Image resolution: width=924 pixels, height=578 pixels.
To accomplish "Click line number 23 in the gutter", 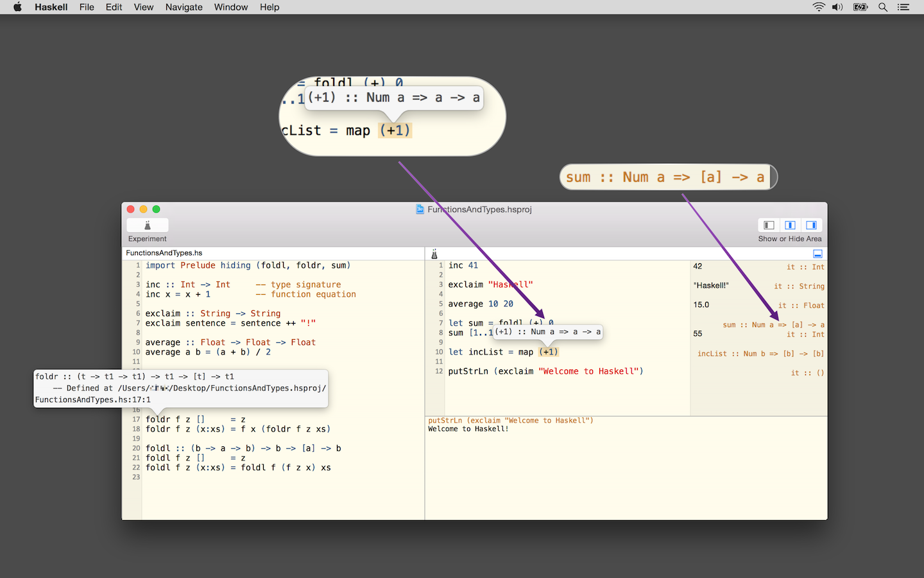I will [x=136, y=477].
